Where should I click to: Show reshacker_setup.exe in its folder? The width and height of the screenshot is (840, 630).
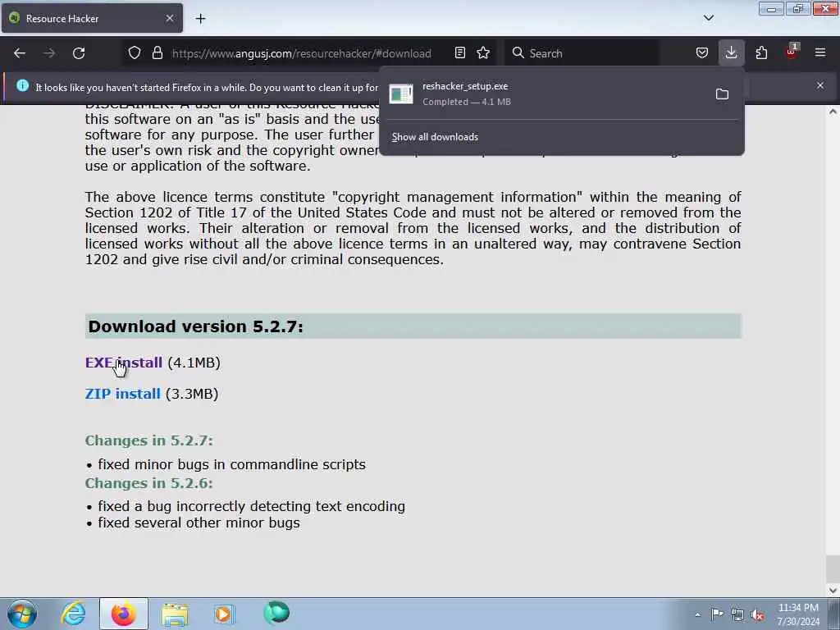[722, 94]
